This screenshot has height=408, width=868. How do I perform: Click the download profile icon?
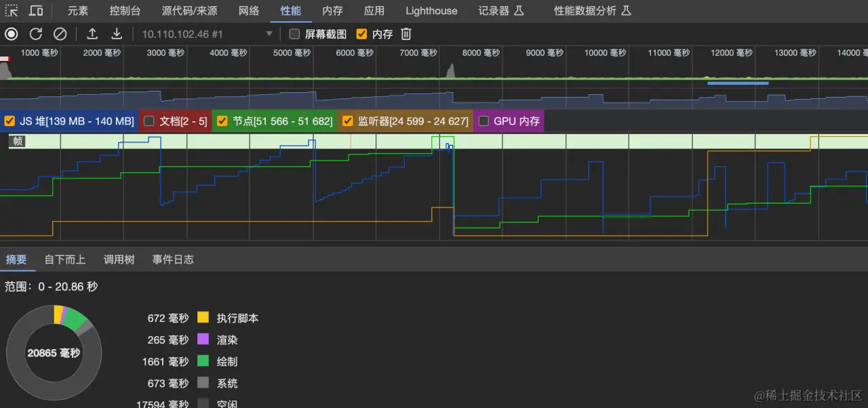[x=117, y=34]
